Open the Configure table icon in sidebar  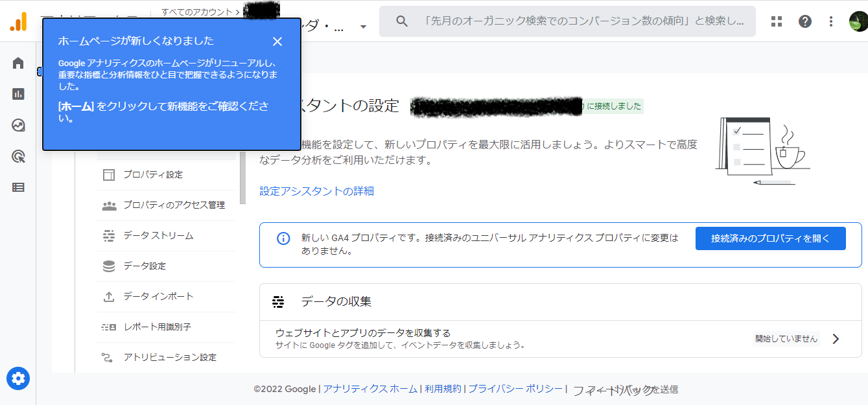pos(18,187)
